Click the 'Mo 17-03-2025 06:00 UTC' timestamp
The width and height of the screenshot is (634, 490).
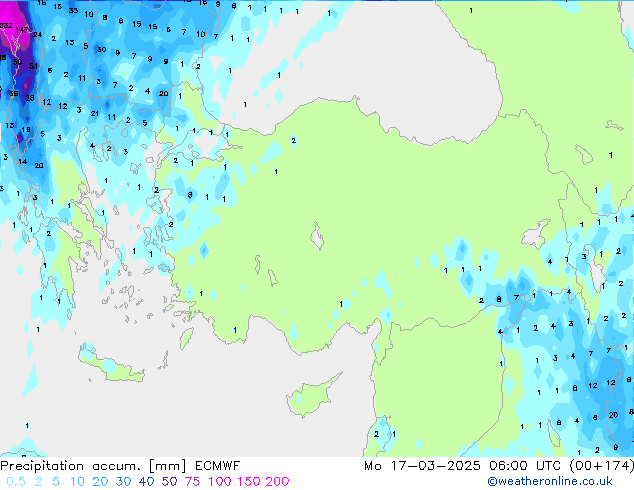[x=463, y=466]
